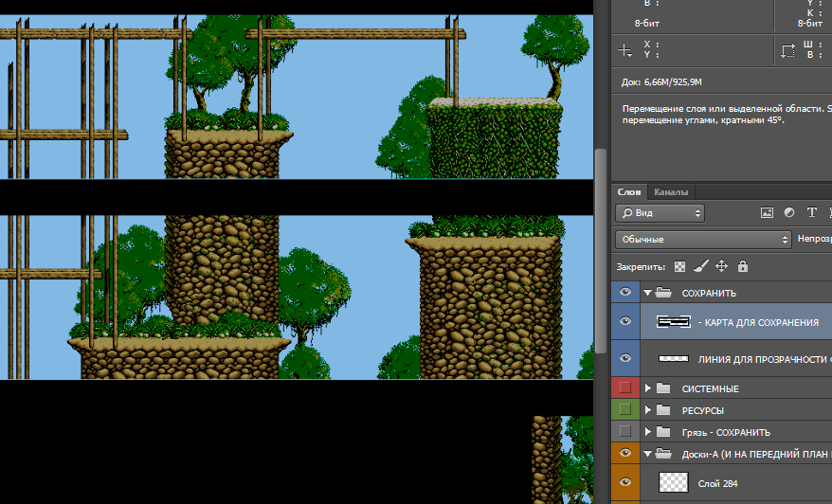
Task: Lock layer position move icon
Action: (721, 267)
